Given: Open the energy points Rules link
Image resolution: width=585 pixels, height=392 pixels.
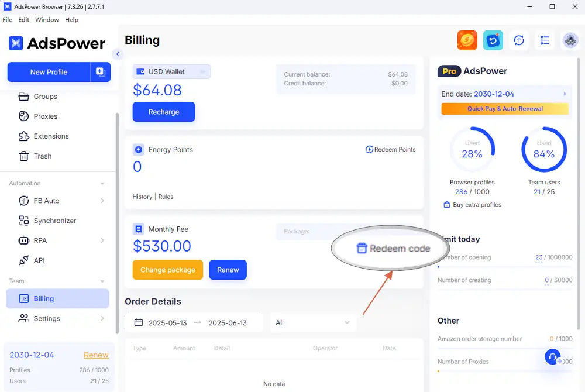Looking at the screenshot, I should click(166, 197).
